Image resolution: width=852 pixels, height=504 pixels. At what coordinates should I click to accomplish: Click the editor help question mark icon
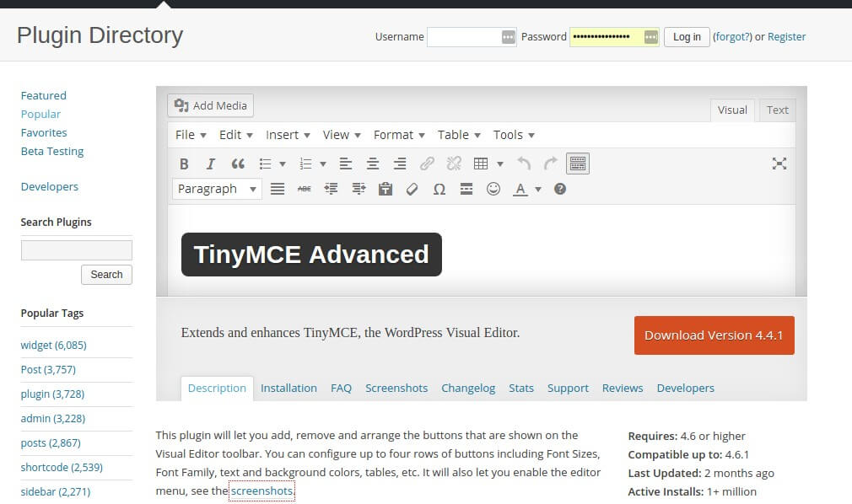tap(560, 189)
